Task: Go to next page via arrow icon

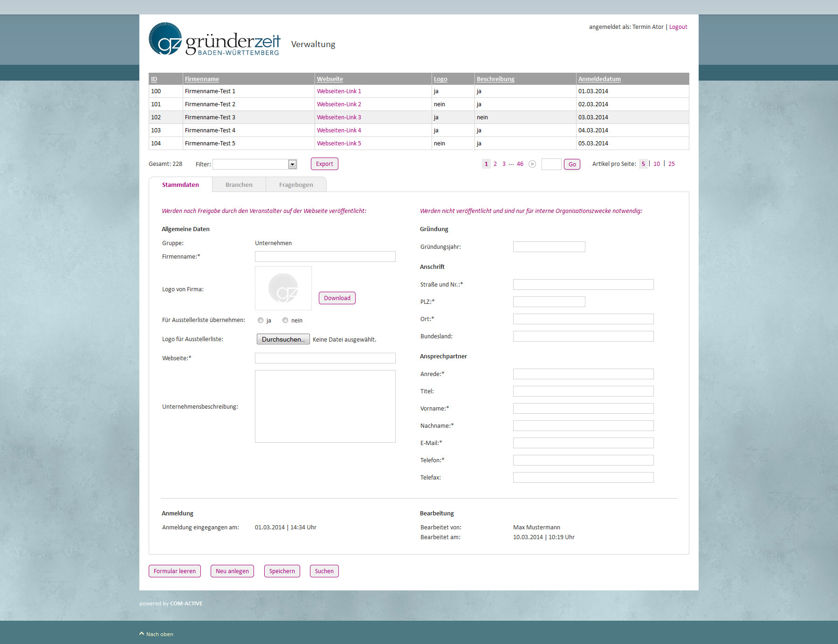Action: tap(532, 164)
